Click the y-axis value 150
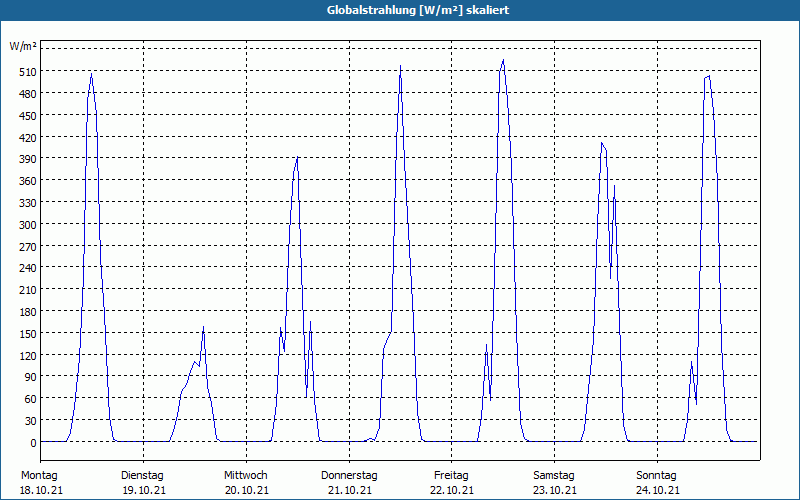Image resolution: width=800 pixels, height=500 pixels. [28, 334]
